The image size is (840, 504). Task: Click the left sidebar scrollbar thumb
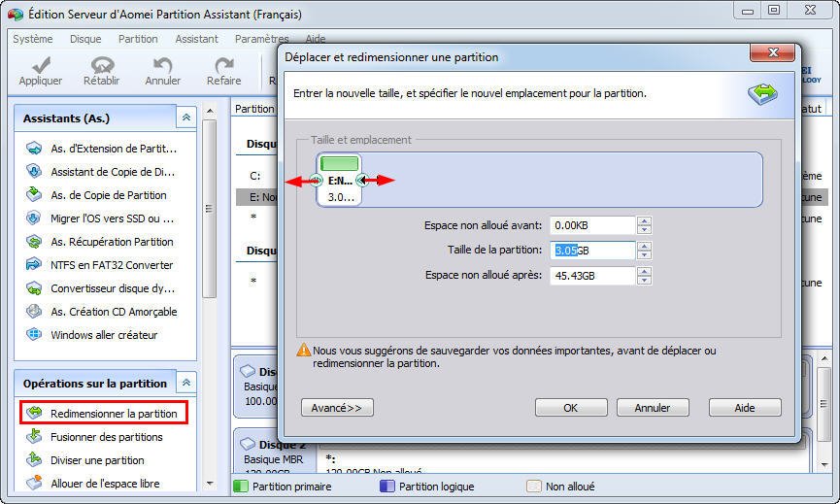point(210,209)
